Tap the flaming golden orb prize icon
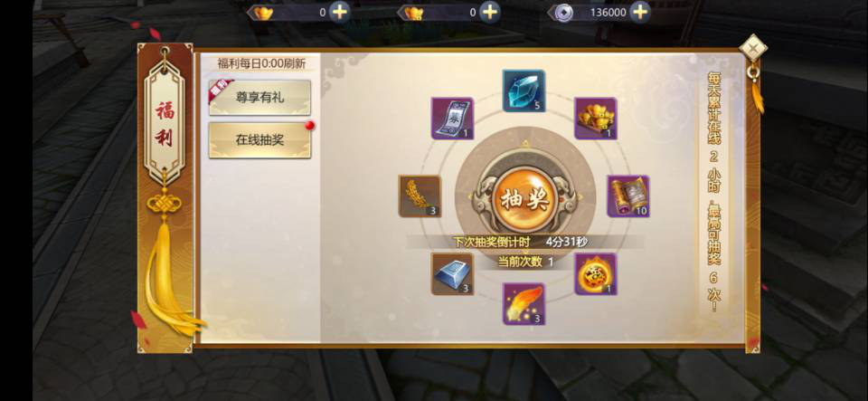This screenshot has height=401, width=868. (x=596, y=274)
